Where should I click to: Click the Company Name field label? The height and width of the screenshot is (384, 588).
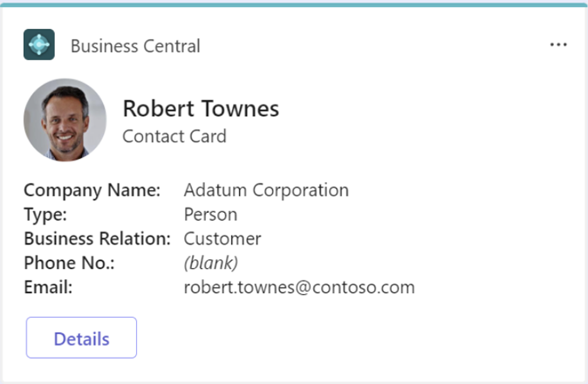point(92,190)
